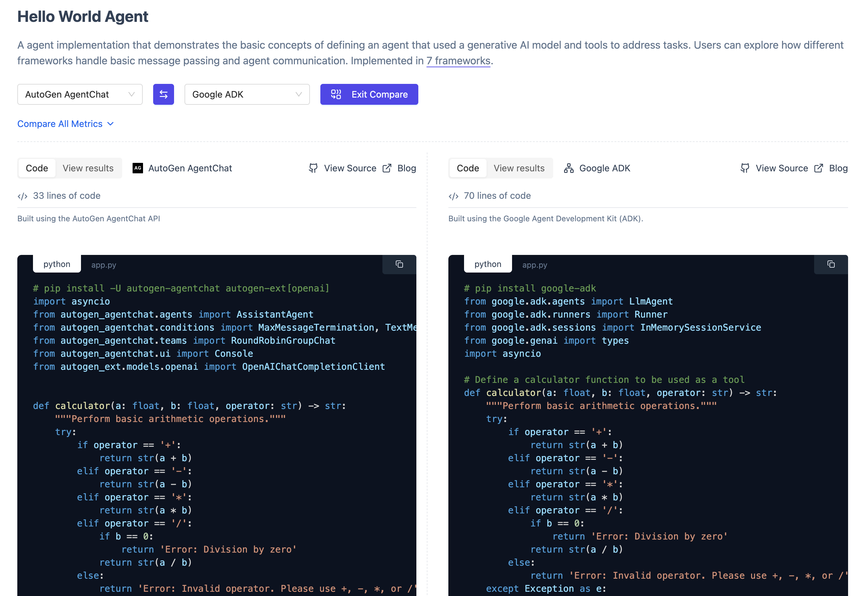The image size is (868, 596).
Task: Click the Exit Compare button
Action: [369, 94]
